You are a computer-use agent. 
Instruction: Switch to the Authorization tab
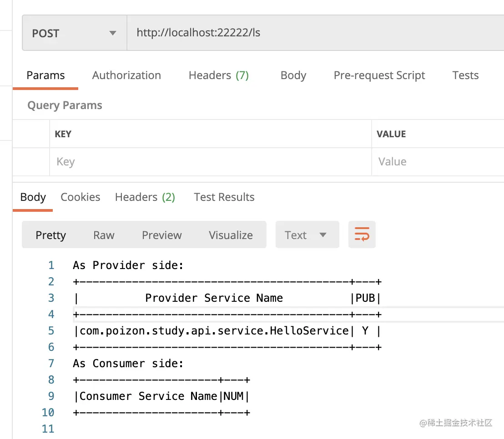(x=126, y=75)
